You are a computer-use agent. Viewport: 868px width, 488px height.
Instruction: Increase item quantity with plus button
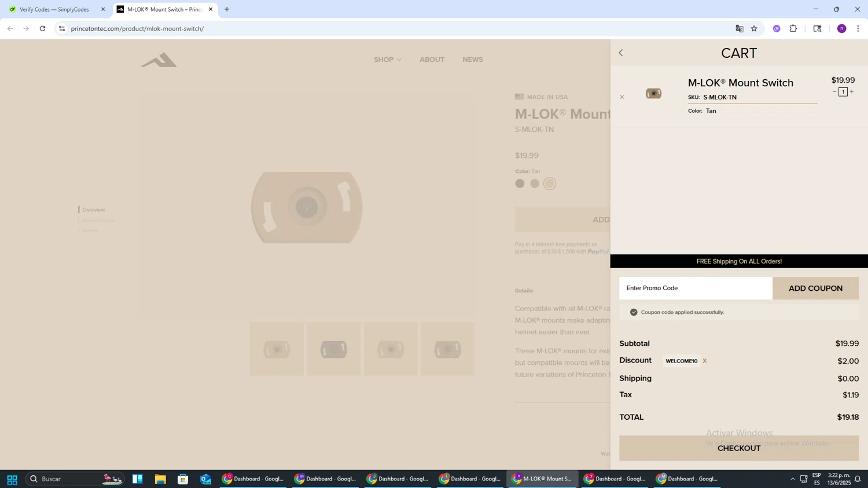click(x=852, y=92)
